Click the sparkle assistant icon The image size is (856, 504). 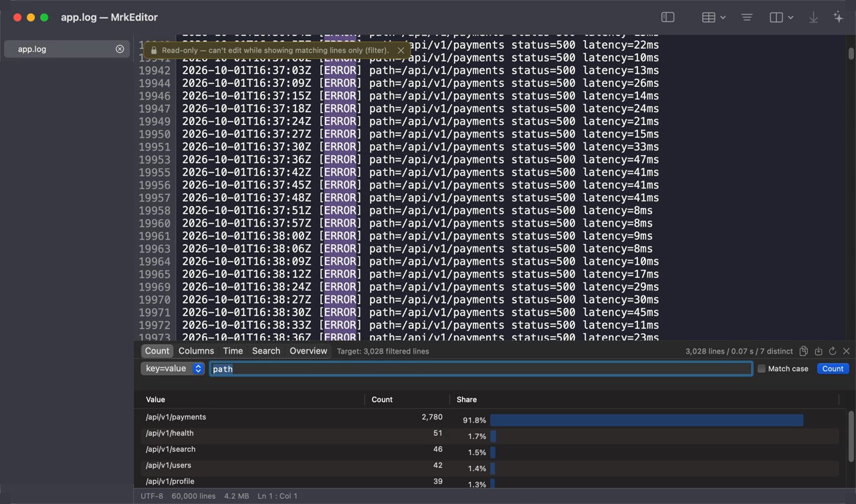pyautogui.click(x=839, y=17)
